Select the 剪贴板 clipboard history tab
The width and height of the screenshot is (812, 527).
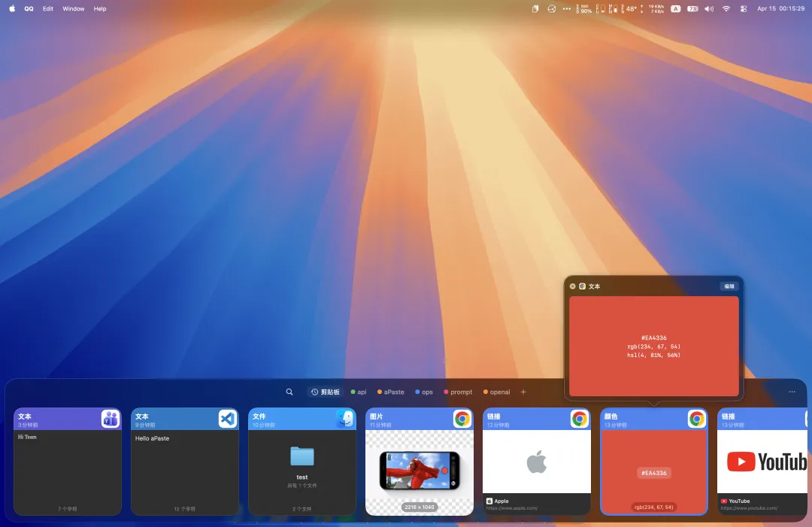click(326, 392)
